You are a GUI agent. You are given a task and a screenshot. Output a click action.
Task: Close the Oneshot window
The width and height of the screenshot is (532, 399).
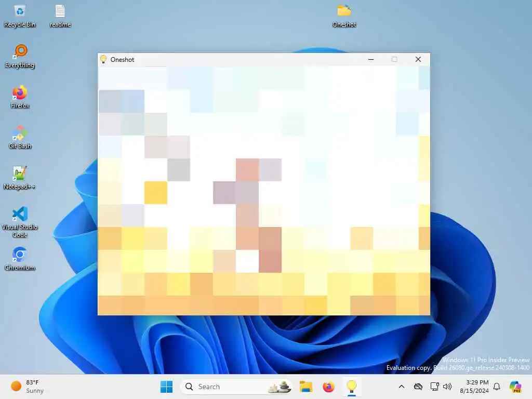418,59
